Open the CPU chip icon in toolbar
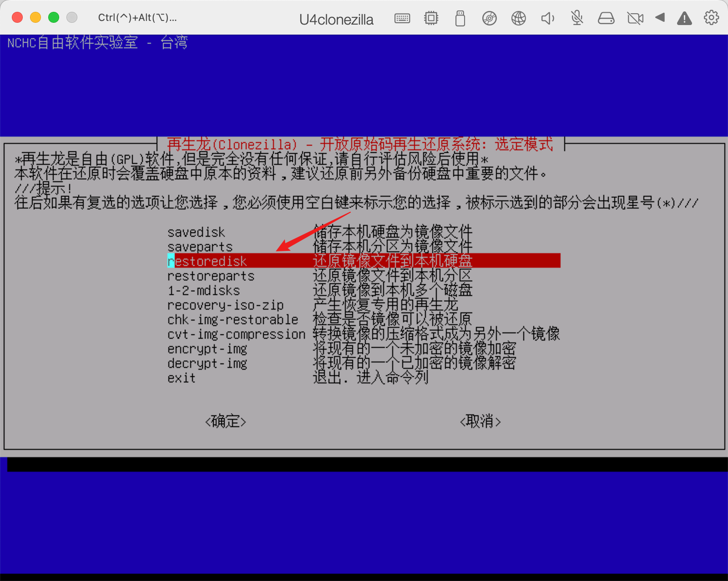The width and height of the screenshot is (728, 581). [x=431, y=18]
